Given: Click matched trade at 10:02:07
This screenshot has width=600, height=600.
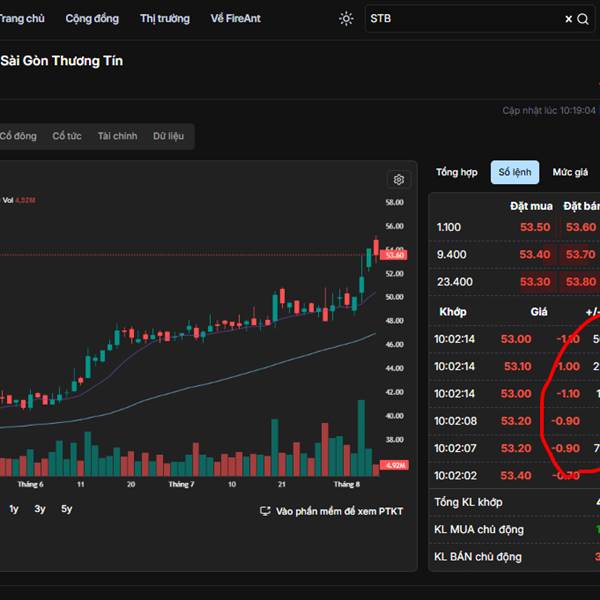Looking at the screenshot, I should click(515, 448).
